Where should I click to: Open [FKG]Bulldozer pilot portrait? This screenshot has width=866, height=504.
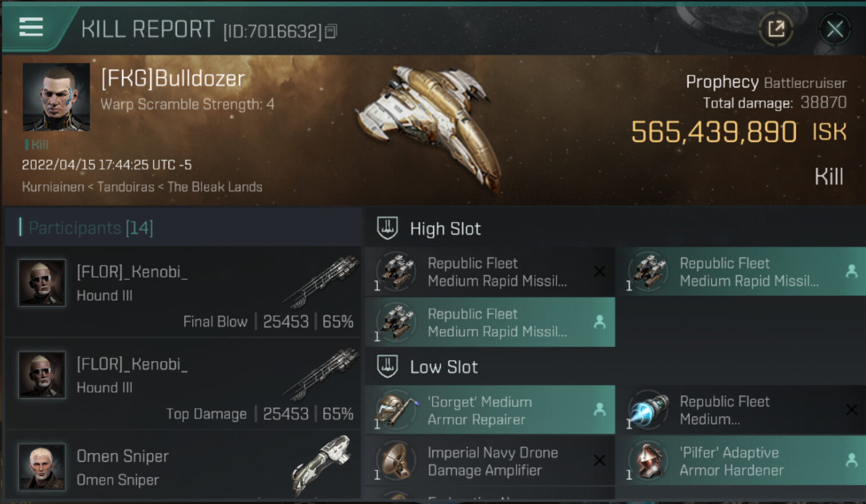click(x=56, y=97)
